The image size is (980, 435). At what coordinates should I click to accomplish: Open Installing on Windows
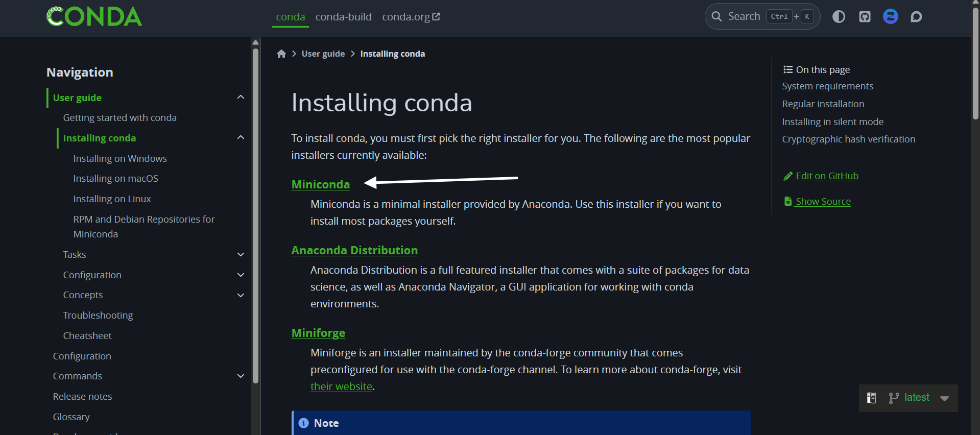(x=120, y=159)
